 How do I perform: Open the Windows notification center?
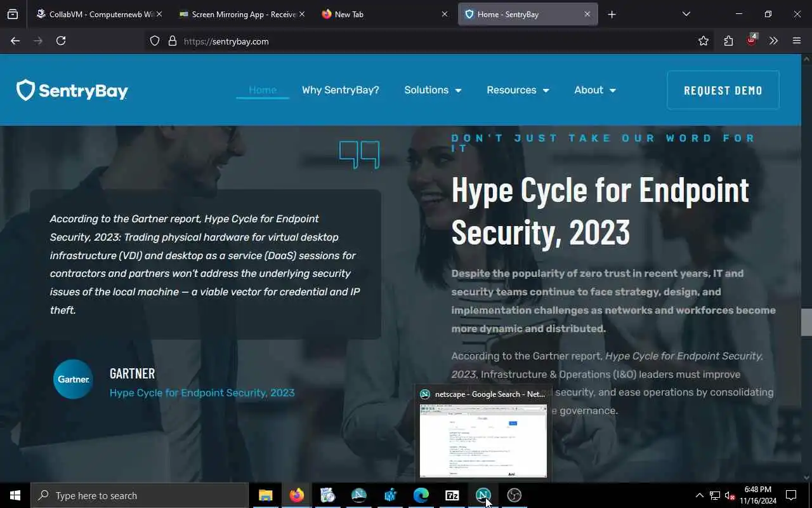coord(791,495)
